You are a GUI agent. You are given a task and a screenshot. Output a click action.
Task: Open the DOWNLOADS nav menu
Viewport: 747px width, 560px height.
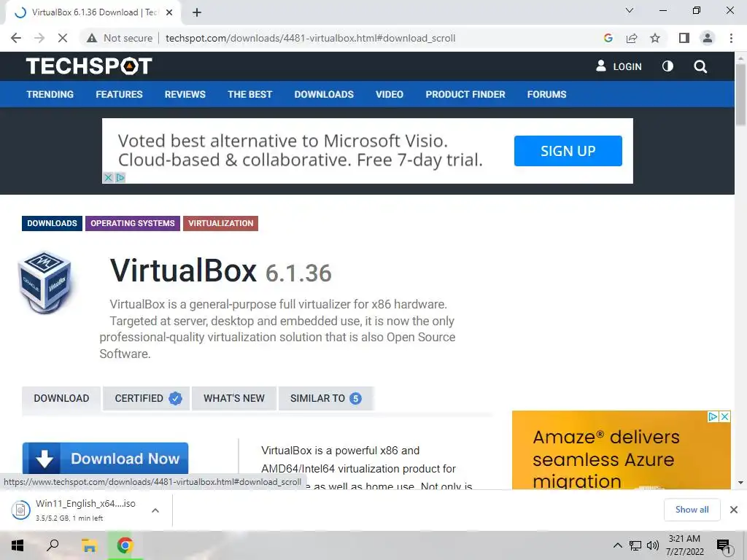[x=324, y=94]
